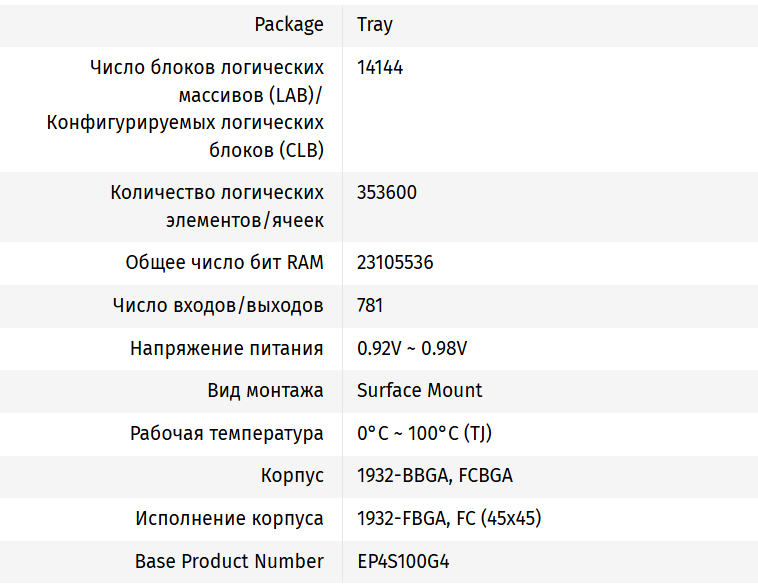Screen dimensions: 758x584
Task: Click the "Package" row label
Action: tap(289, 25)
